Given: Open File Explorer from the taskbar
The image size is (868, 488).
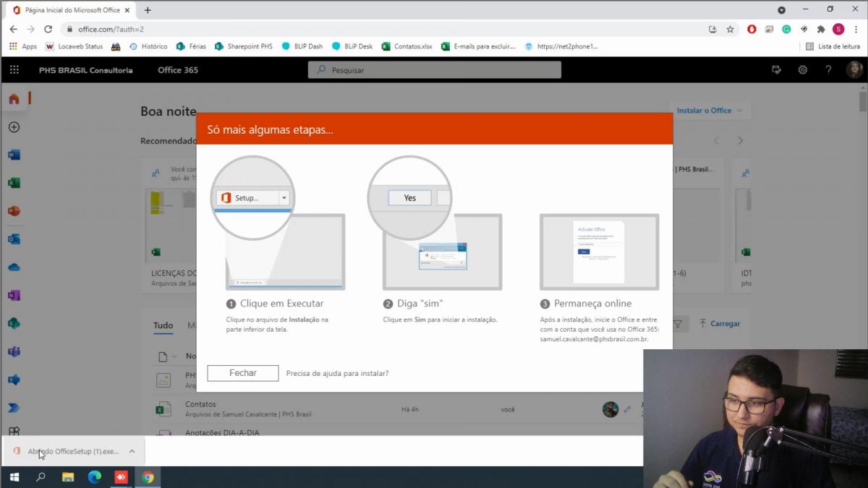Looking at the screenshot, I should (x=68, y=477).
